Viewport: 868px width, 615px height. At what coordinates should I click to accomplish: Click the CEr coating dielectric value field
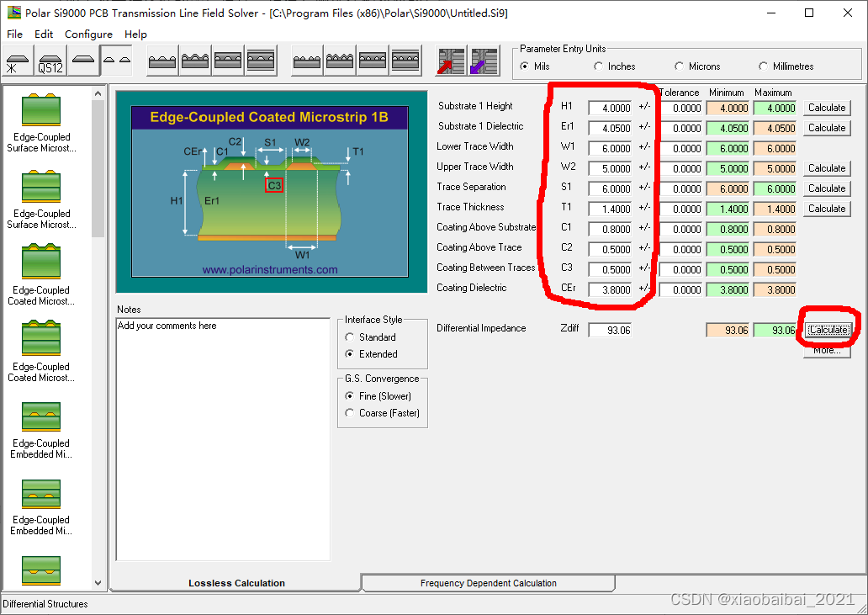click(610, 289)
